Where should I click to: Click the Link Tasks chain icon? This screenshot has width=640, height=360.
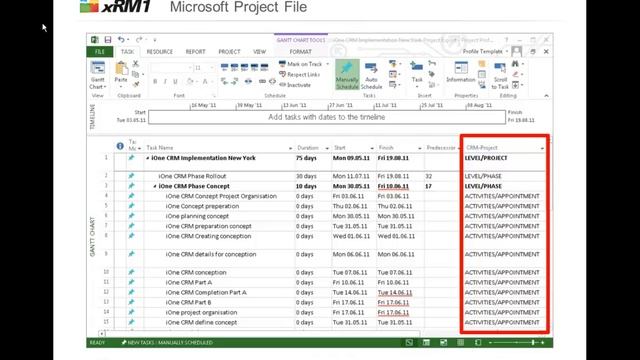262,82
